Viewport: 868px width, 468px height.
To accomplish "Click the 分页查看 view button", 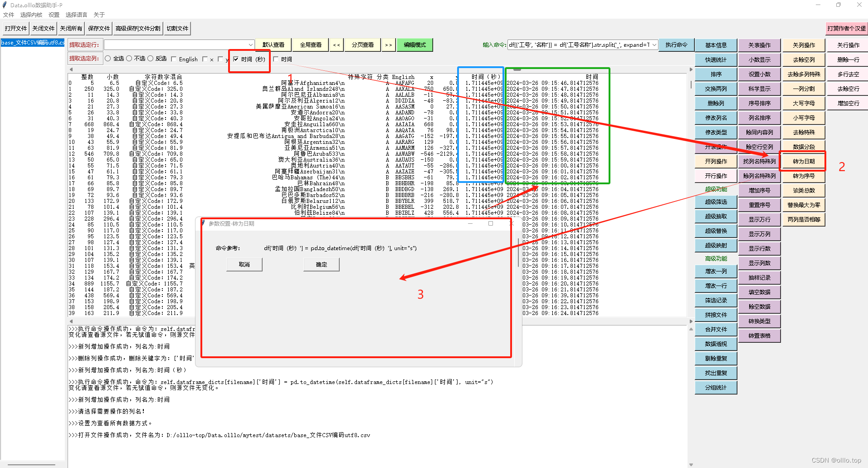I will pos(363,44).
